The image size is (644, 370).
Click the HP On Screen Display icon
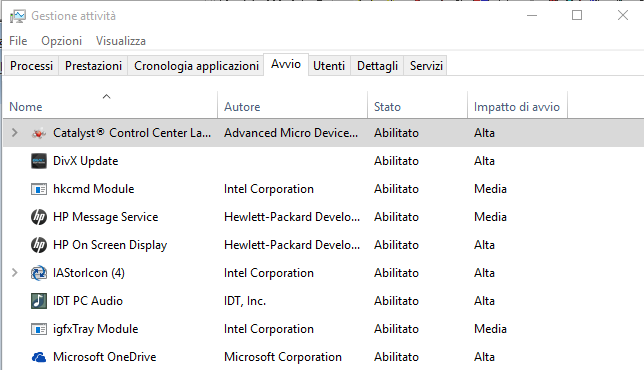pos(39,245)
